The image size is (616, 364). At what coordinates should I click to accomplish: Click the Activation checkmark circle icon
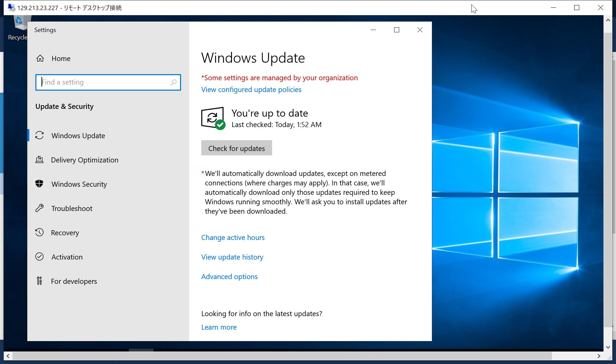pos(39,257)
